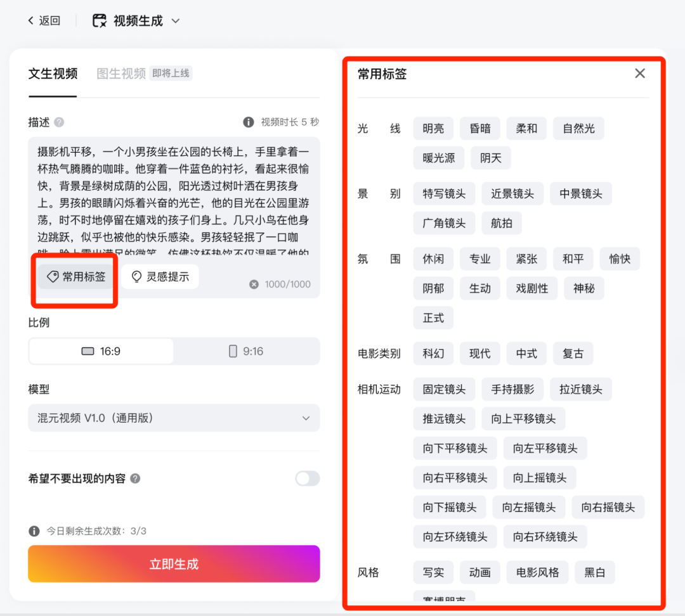Select the 复古 film category tag

click(x=573, y=354)
